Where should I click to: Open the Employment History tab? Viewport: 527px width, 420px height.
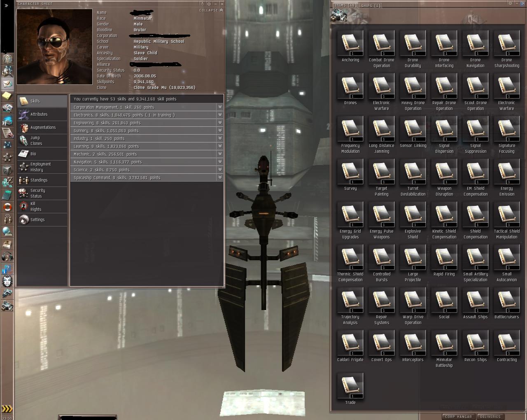(42, 167)
